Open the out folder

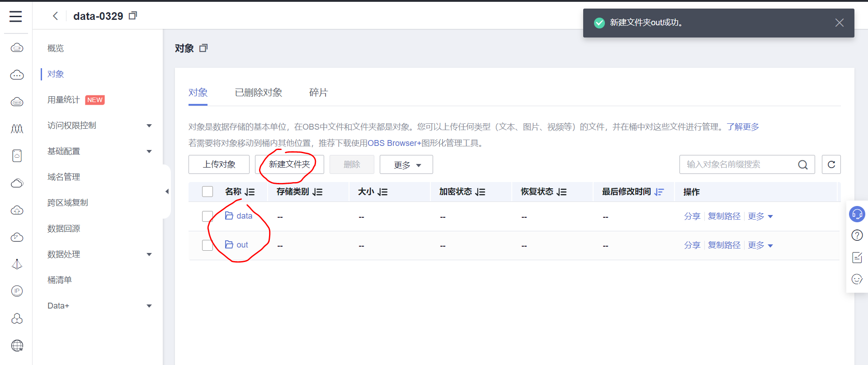(x=242, y=245)
